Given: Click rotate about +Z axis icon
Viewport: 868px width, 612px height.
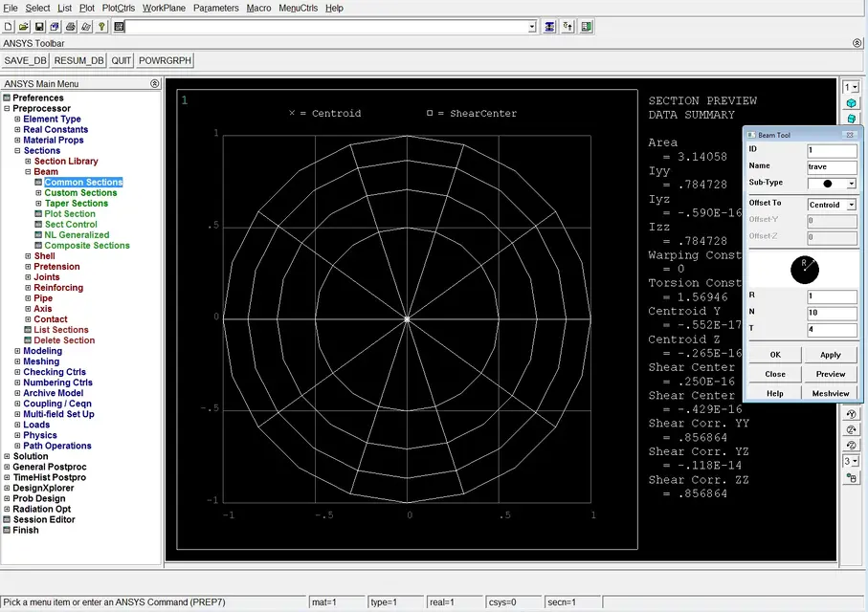Looking at the screenshot, I should [x=852, y=429].
